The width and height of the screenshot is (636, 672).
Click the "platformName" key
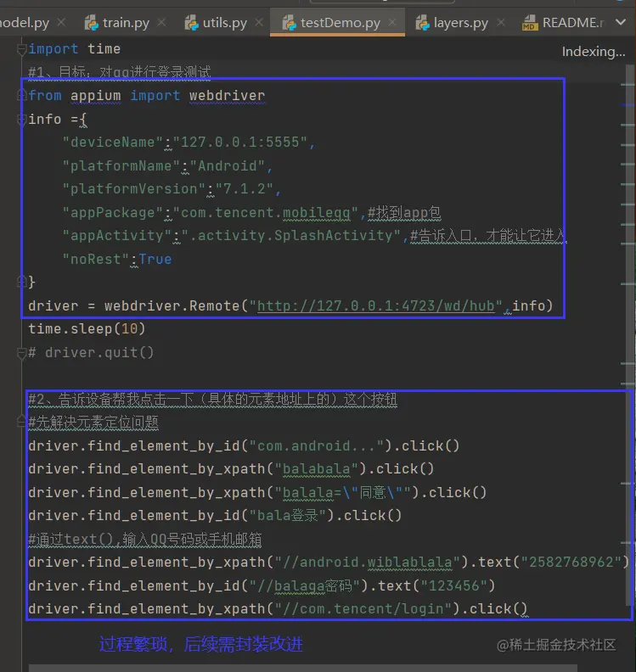coord(121,165)
